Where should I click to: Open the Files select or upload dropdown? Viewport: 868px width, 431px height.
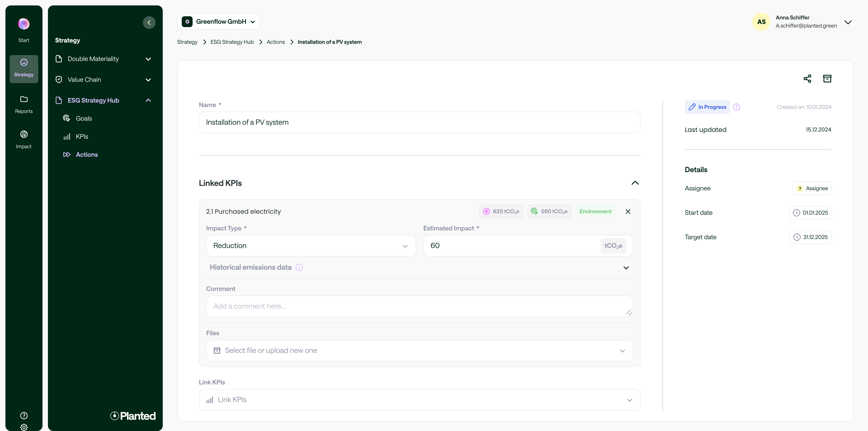tap(420, 351)
